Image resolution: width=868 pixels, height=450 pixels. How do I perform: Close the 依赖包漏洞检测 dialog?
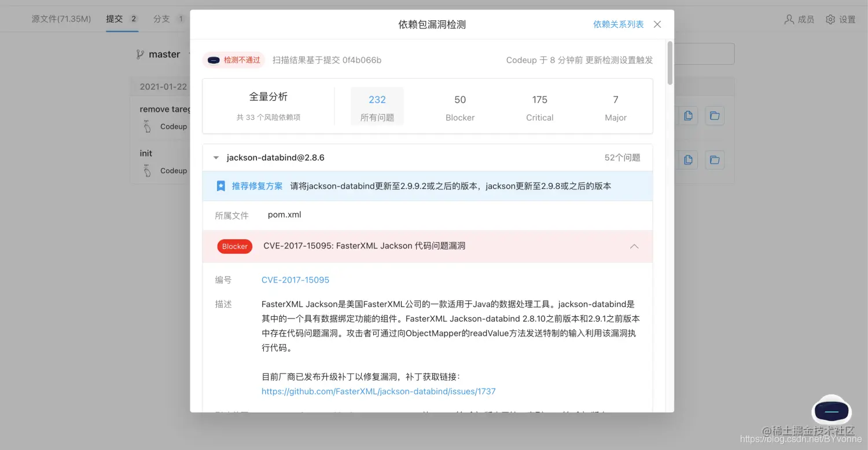[x=657, y=24]
